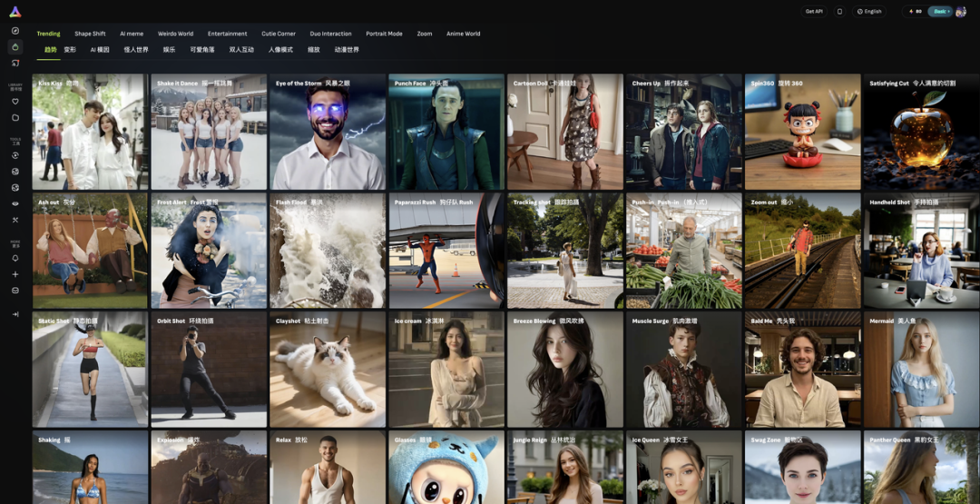Switch to the AI meme tab
Image resolution: width=980 pixels, height=504 pixels.
pyautogui.click(x=132, y=34)
